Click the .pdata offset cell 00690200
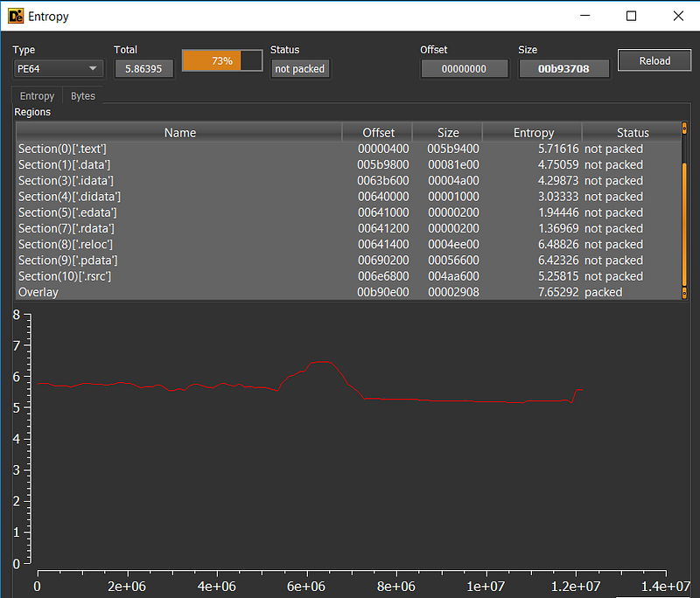The width and height of the screenshot is (700, 598). click(x=383, y=261)
